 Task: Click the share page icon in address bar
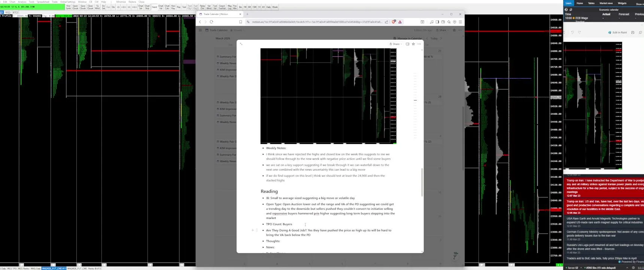point(386,22)
